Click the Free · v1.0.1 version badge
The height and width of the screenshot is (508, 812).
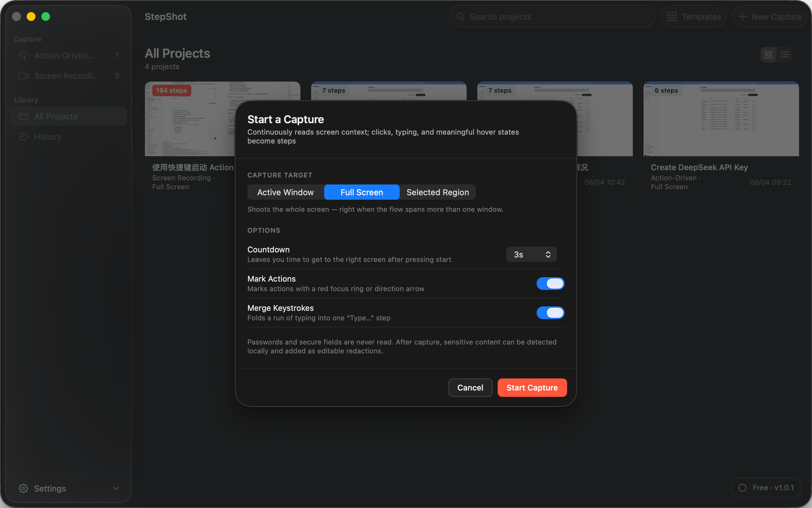tap(766, 487)
